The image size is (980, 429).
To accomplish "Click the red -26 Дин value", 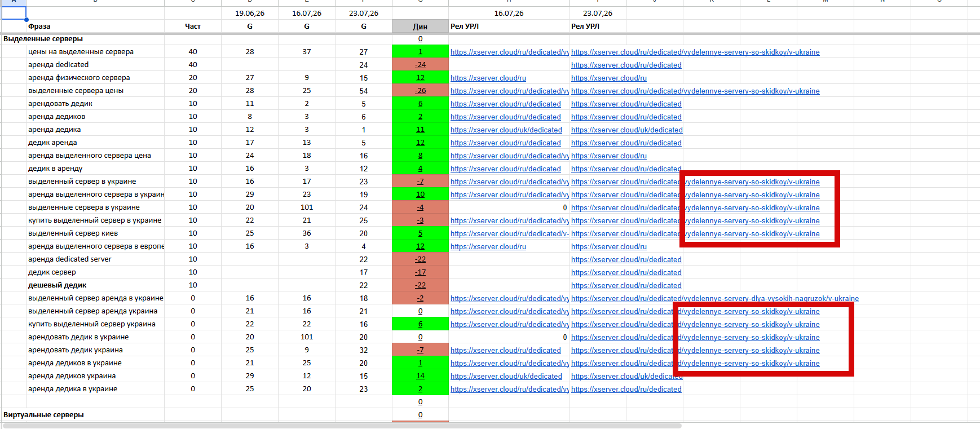I will coord(420,91).
